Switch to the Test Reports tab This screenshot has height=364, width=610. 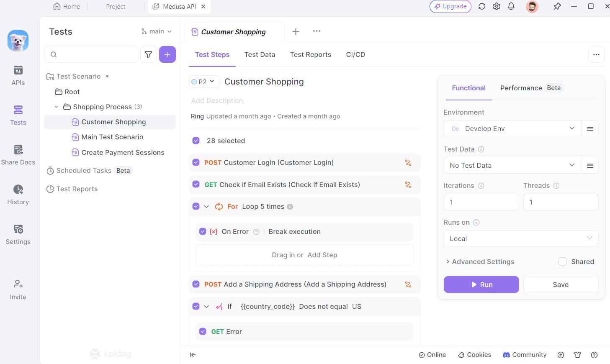(311, 54)
